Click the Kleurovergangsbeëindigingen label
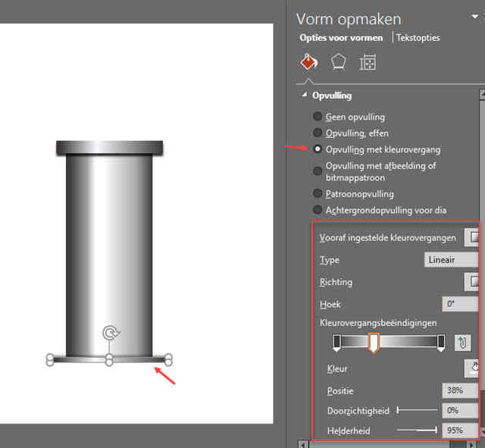The height and width of the screenshot is (448, 485). point(378,323)
